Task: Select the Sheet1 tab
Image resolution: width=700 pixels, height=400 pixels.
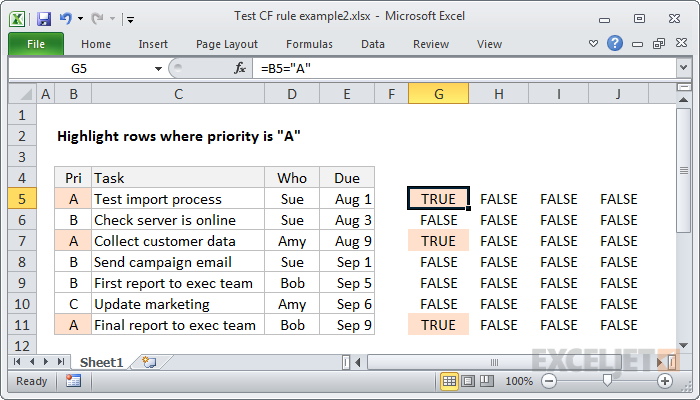Action: click(x=101, y=362)
